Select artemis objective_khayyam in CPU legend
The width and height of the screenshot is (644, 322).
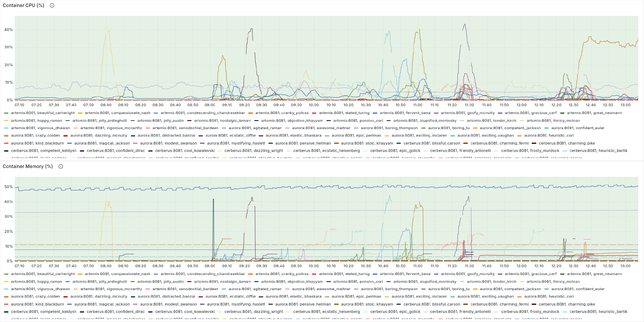[x=292, y=121]
